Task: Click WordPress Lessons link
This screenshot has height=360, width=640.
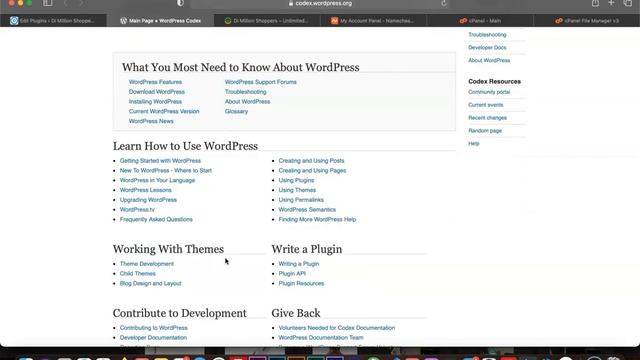Action: (145, 190)
